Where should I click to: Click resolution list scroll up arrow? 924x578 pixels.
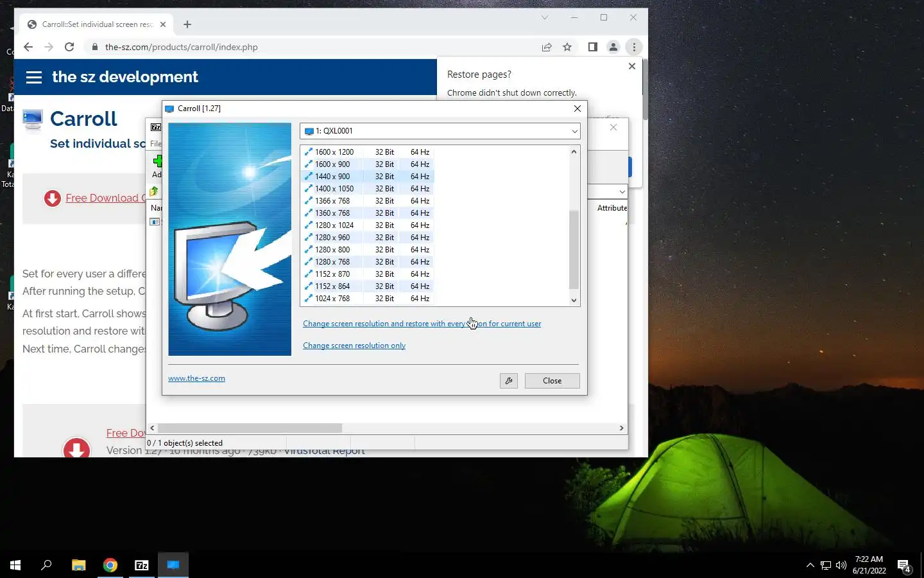click(574, 152)
